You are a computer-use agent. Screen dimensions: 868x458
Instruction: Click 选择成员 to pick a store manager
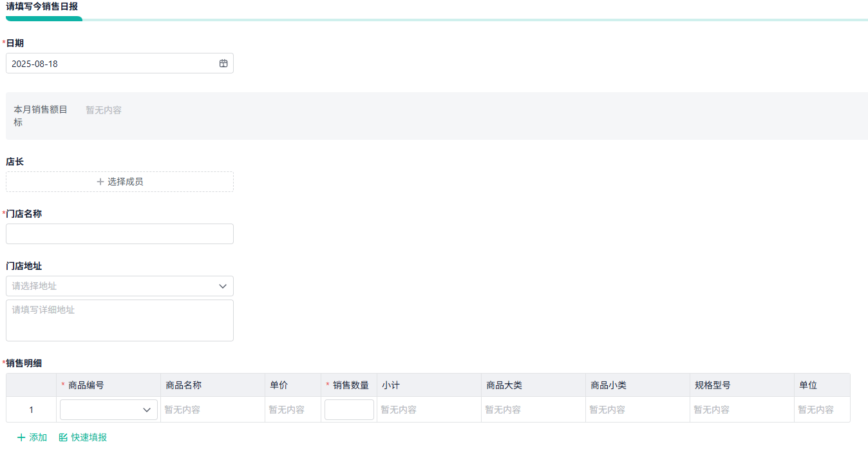[120, 181]
